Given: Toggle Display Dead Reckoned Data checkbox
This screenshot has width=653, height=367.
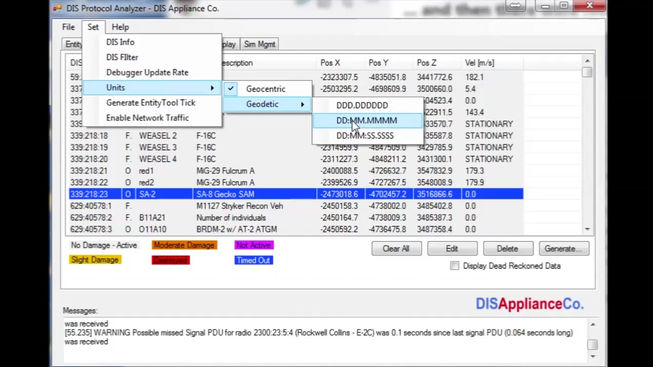Looking at the screenshot, I should [454, 266].
